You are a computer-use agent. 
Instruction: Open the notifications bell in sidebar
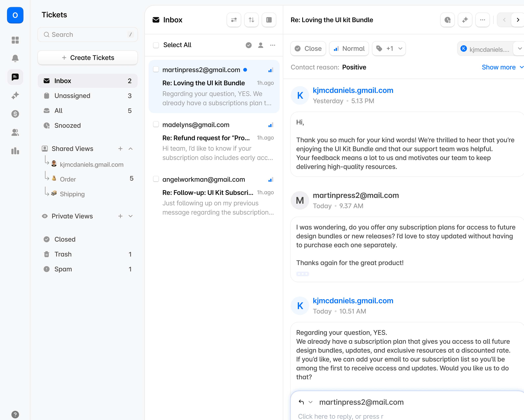coord(15,58)
